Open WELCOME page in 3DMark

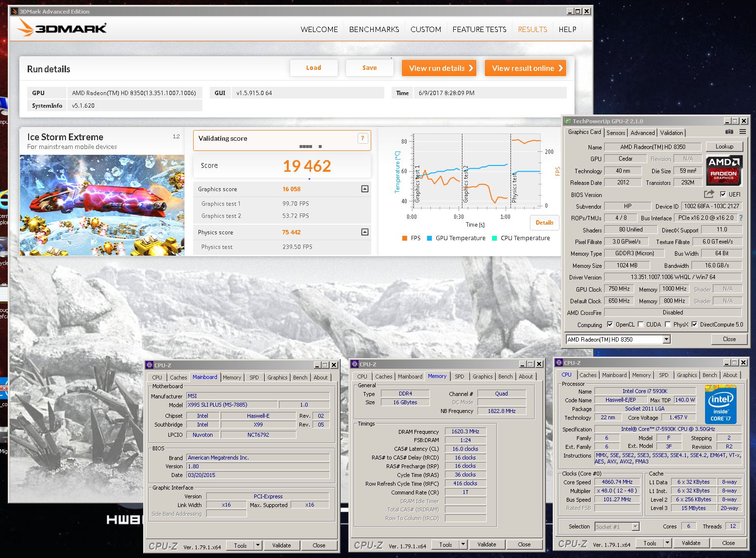[319, 29]
